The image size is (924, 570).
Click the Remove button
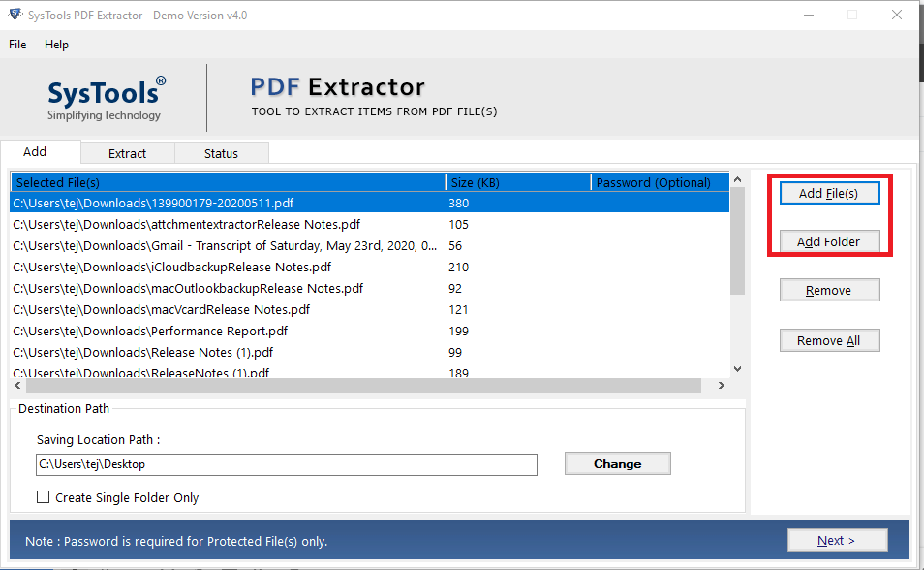coord(829,289)
